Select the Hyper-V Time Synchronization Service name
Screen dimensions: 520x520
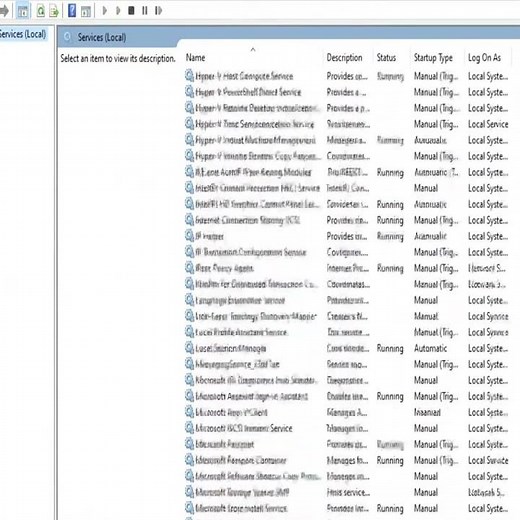[x=255, y=124]
